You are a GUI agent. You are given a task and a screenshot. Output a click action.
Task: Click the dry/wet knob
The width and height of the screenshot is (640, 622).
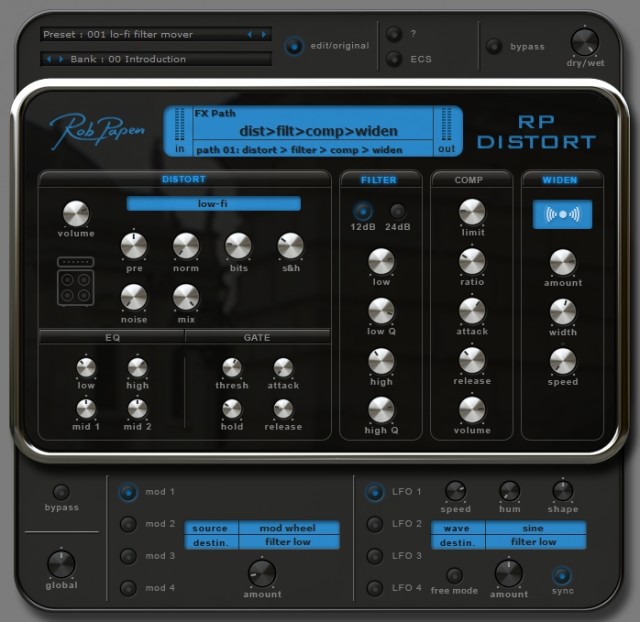(x=584, y=42)
